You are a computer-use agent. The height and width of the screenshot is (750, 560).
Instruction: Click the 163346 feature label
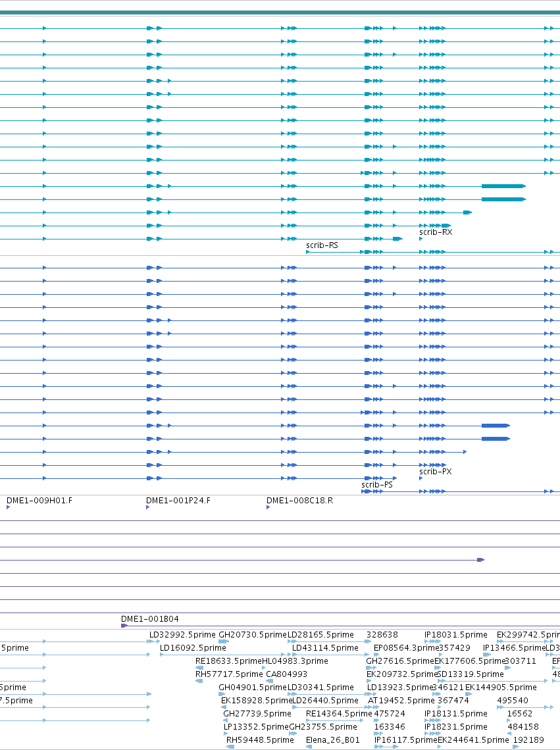point(390,727)
